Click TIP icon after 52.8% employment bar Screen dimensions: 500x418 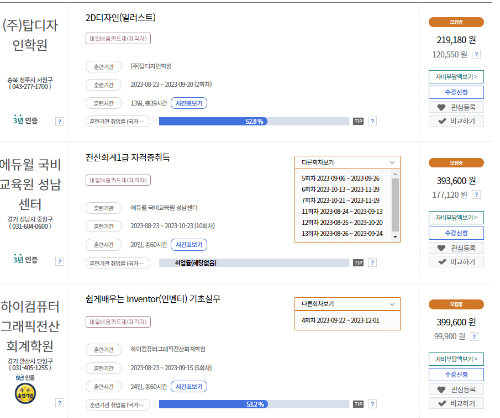[x=358, y=121]
